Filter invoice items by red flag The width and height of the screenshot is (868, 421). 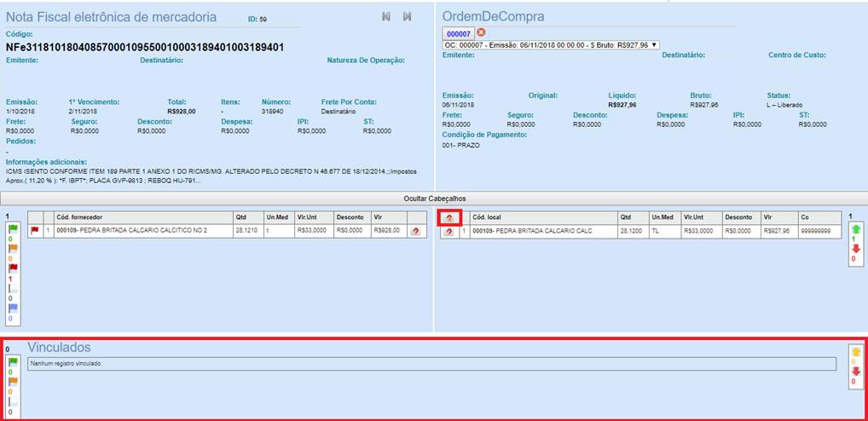13,268
